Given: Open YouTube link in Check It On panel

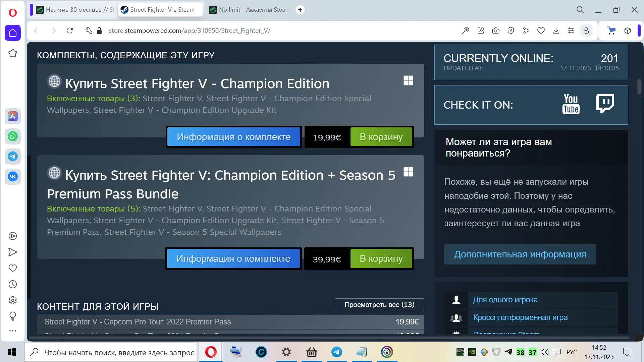Looking at the screenshot, I should pyautogui.click(x=571, y=104).
